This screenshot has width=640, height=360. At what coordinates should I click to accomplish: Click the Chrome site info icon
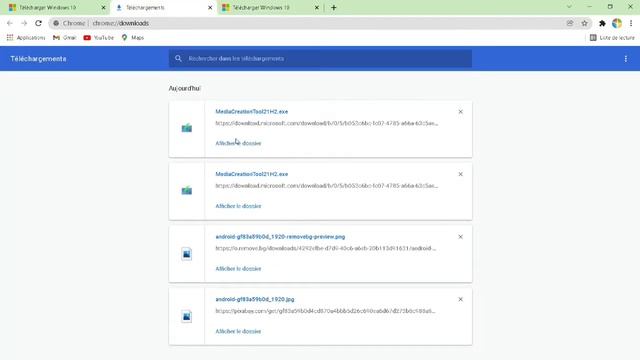coord(56,23)
